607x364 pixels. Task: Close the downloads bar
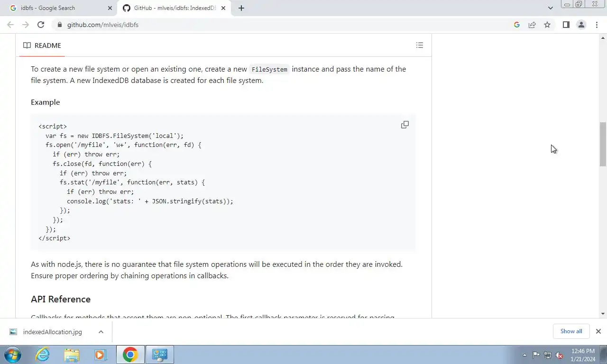598,331
